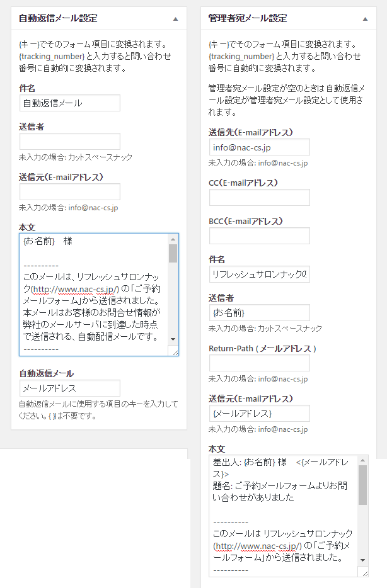Click the scrollbar thumb in auto-reply 本文
The image size is (387, 588).
click(x=173, y=253)
